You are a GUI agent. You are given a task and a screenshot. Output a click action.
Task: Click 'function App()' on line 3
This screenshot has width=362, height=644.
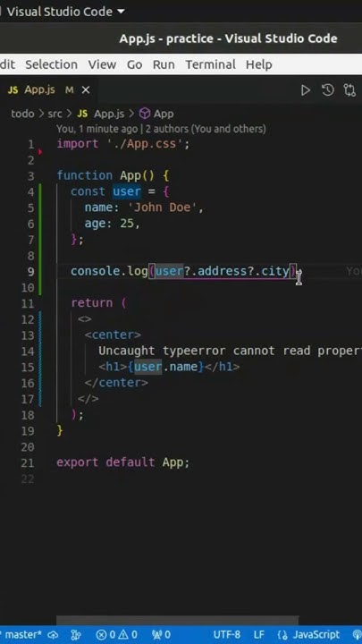point(105,176)
